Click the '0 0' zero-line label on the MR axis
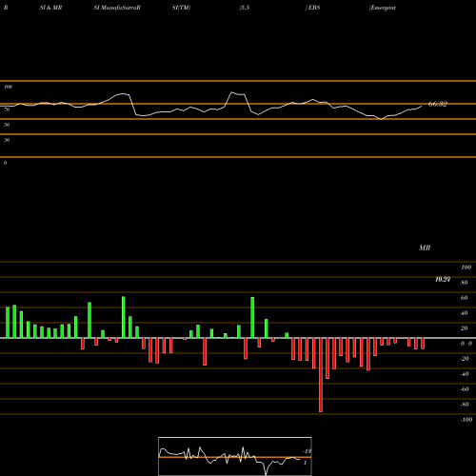Viewport: 476px width, 476px height. [466, 344]
